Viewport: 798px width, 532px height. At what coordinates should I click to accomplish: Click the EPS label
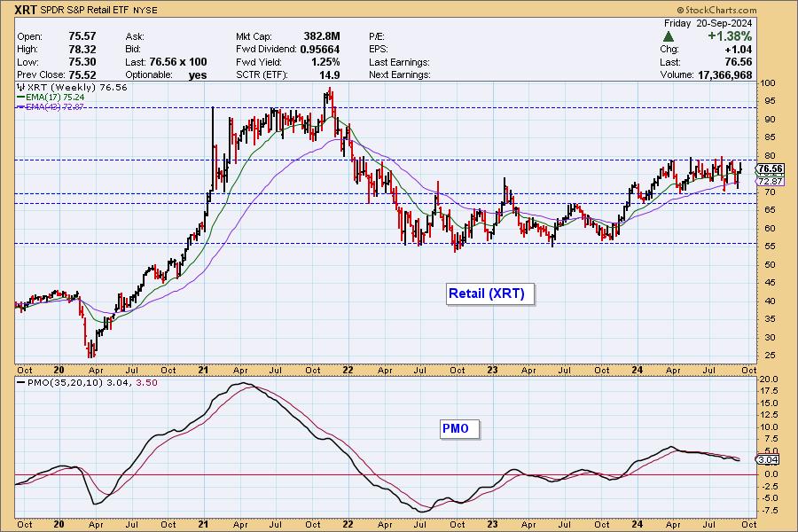point(379,50)
